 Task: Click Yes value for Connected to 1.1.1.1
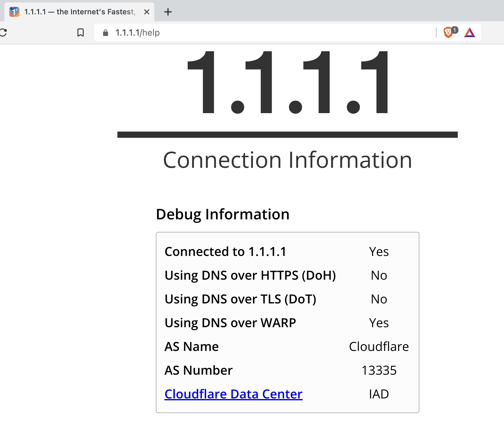tap(379, 252)
